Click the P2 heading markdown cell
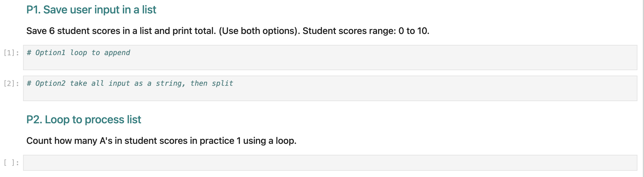Viewport: 644px width, 177px height. tap(84, 119)
